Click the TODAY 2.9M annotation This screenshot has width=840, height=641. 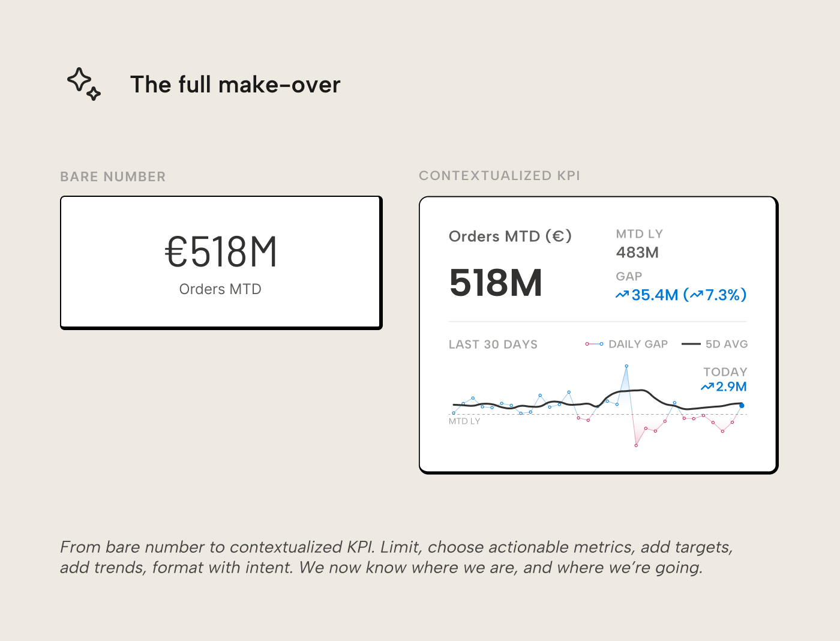pyautogui.click(x=724, y=379)
